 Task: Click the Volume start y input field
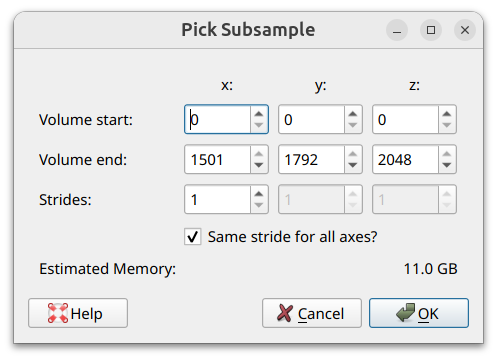click(311, 119)
